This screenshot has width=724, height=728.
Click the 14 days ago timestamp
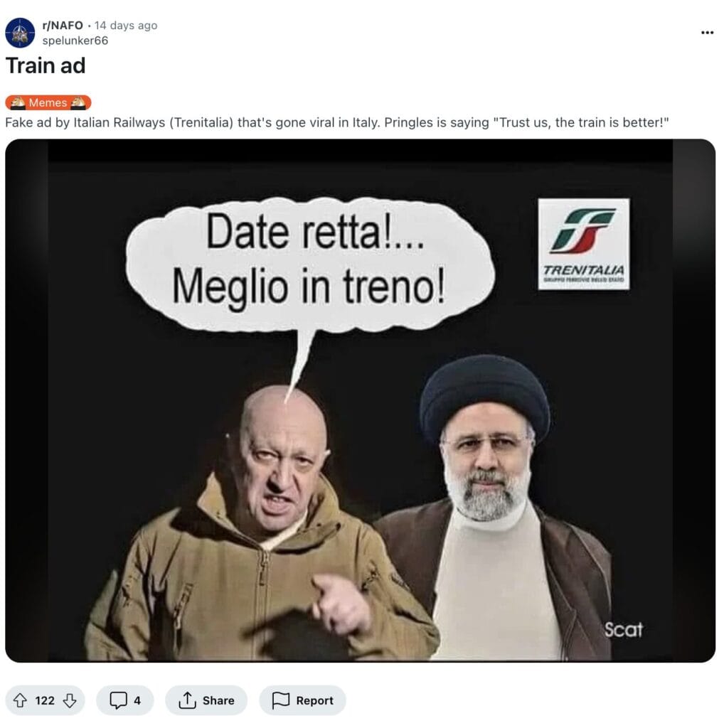coord(126,25)
